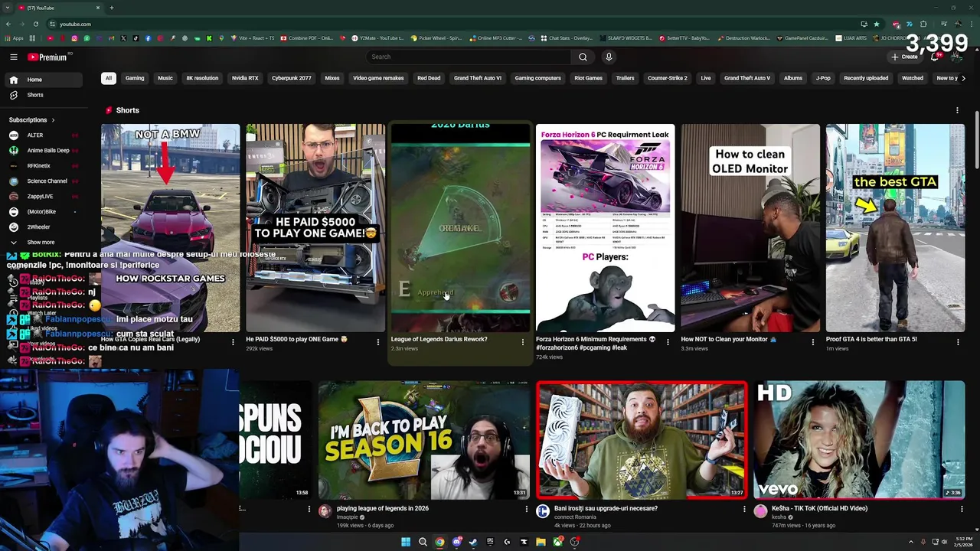Filter by Recently uploaded chip

tap(866, 78)
